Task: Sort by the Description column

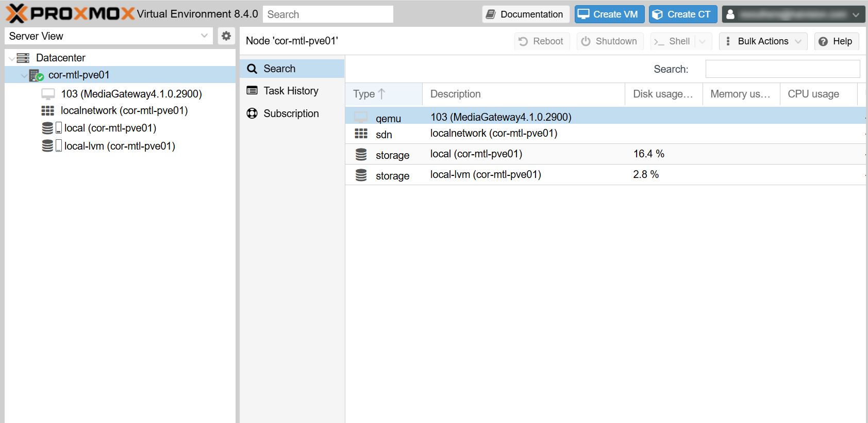Action: point(524,94)
